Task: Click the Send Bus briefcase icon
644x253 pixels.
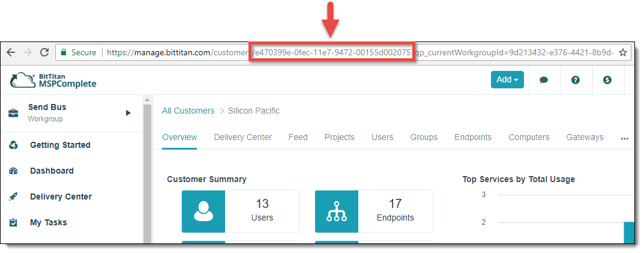Action: pyautogui.click(x=14, y=113)
